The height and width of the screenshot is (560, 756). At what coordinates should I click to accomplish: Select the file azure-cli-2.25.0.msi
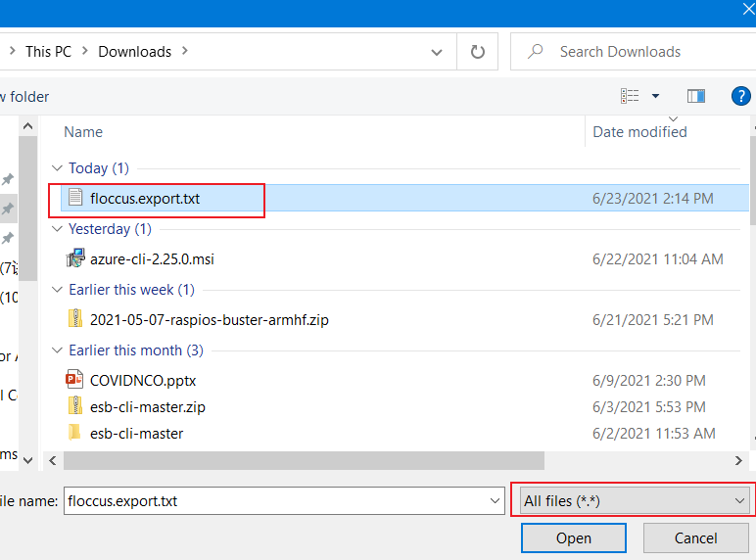(152, 259)
